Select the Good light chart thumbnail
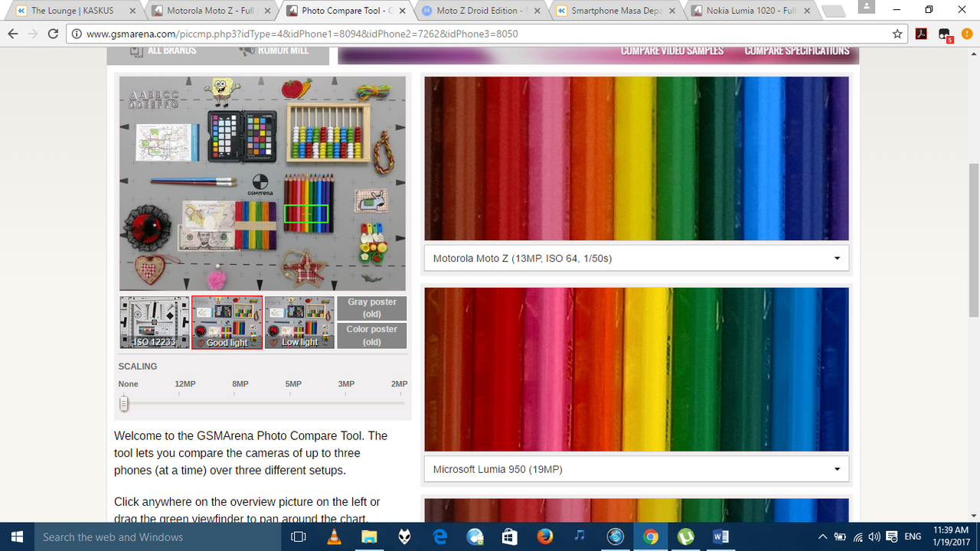The image size is (980, 551). coord(227,323)
